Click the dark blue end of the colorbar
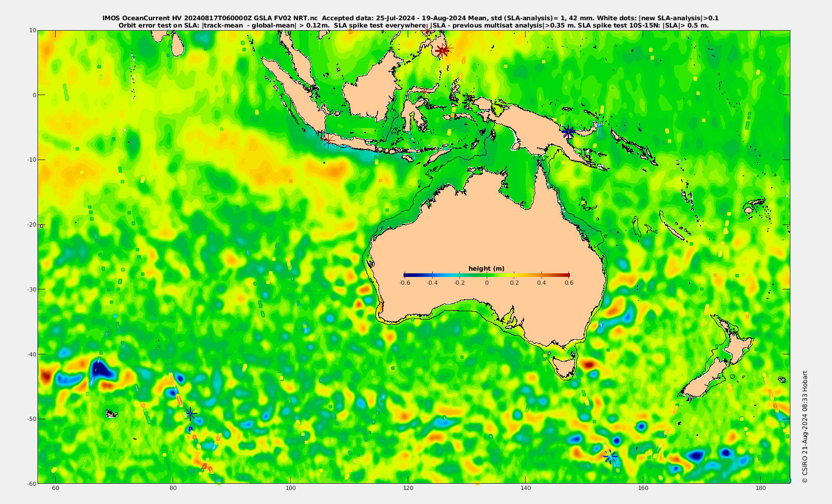Image resolution: width=832 pixels, height=504 pixels. click(408, 275)
